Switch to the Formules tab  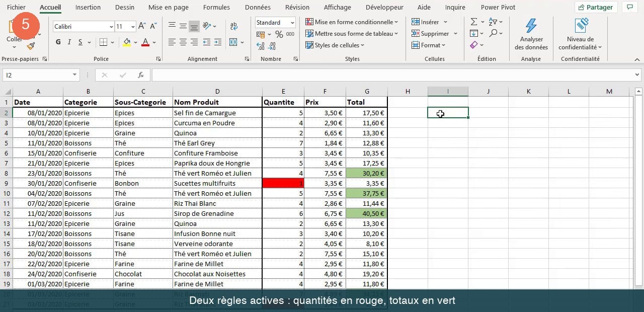(216, 8)
